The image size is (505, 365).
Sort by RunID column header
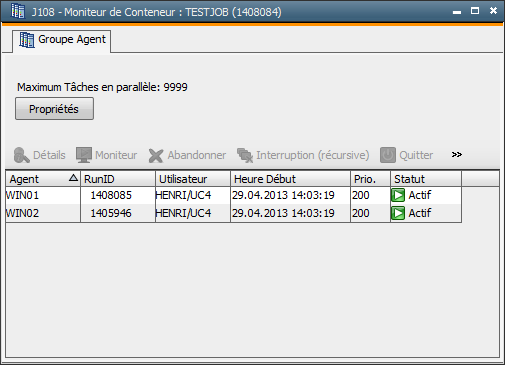point(118,179)
